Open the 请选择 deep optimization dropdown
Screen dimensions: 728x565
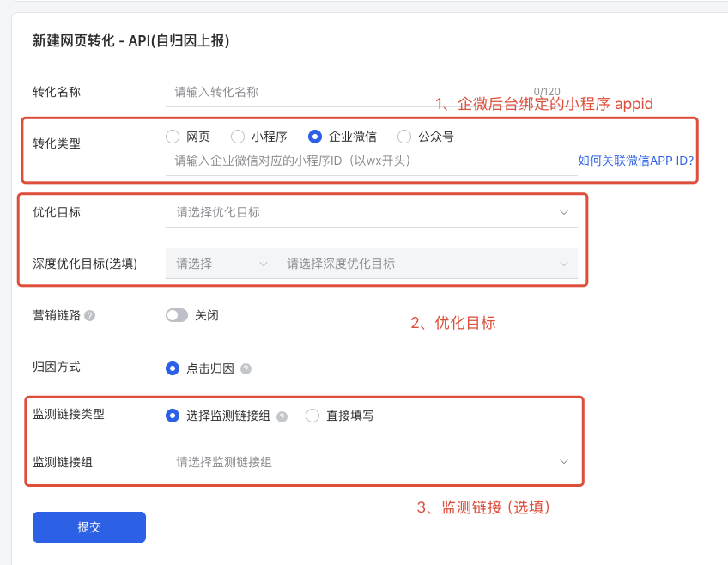pos(221,264)
